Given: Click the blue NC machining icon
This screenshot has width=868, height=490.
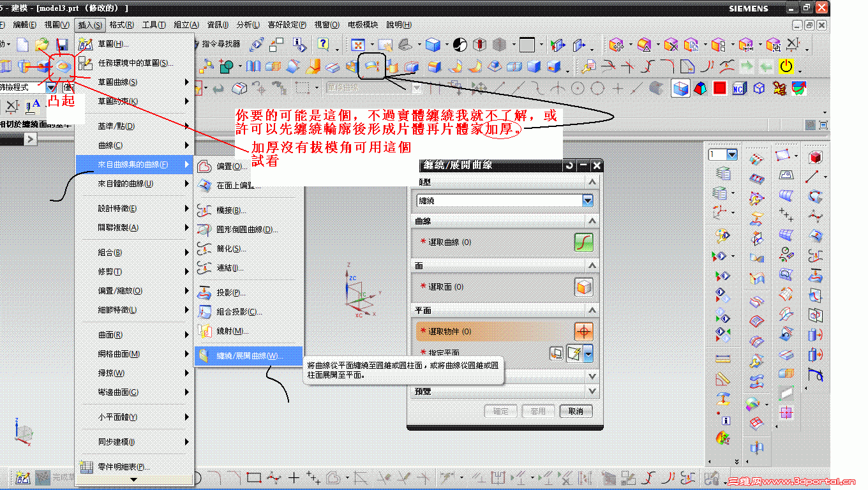Looking at the screenshot, I should pos(739,88).
